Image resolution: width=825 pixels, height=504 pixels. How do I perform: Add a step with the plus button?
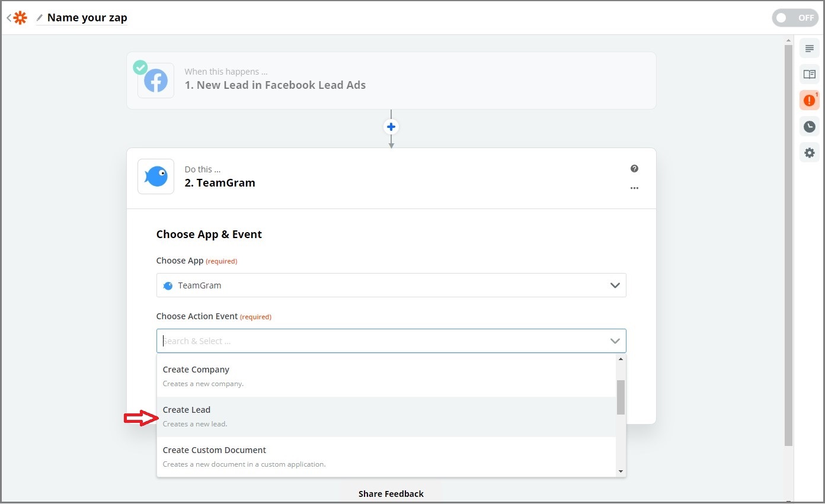391,127
